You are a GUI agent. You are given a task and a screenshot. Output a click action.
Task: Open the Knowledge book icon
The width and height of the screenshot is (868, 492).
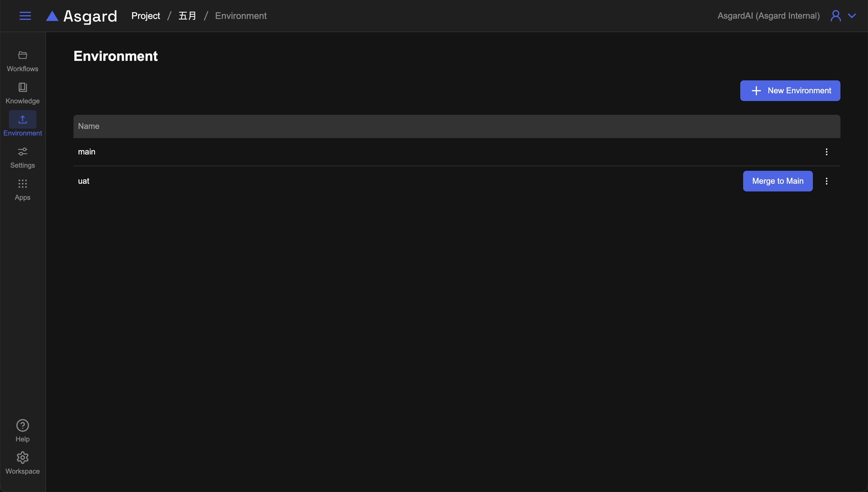(23, 87)
